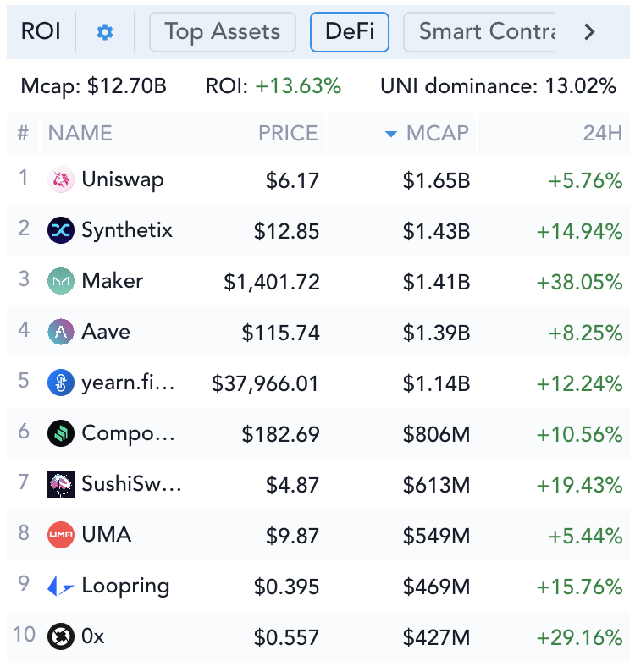Click the Compound green logo
This screenshot has height=672, width=635.
point(60,433)
